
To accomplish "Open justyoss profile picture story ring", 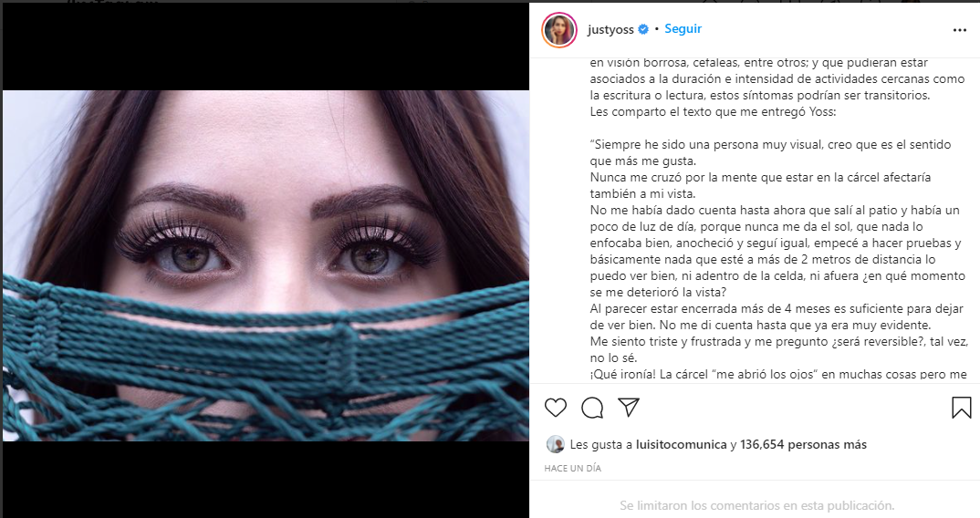I will click(559, 30).
